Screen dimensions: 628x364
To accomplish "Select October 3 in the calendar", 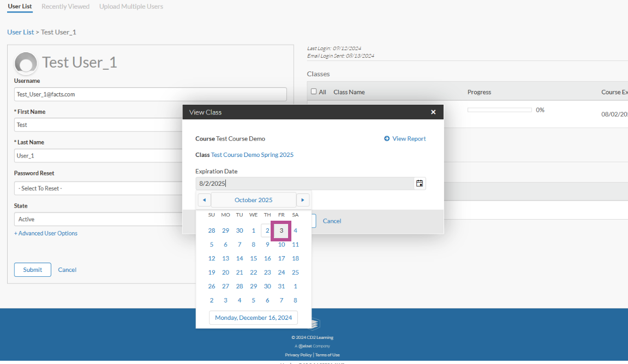I will (281, 230).
